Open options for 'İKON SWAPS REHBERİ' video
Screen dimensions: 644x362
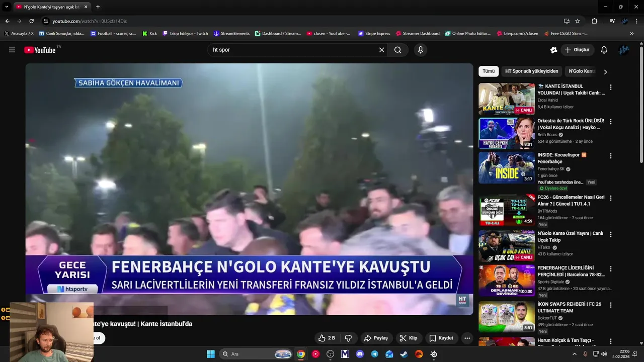(x=611, y=305)
